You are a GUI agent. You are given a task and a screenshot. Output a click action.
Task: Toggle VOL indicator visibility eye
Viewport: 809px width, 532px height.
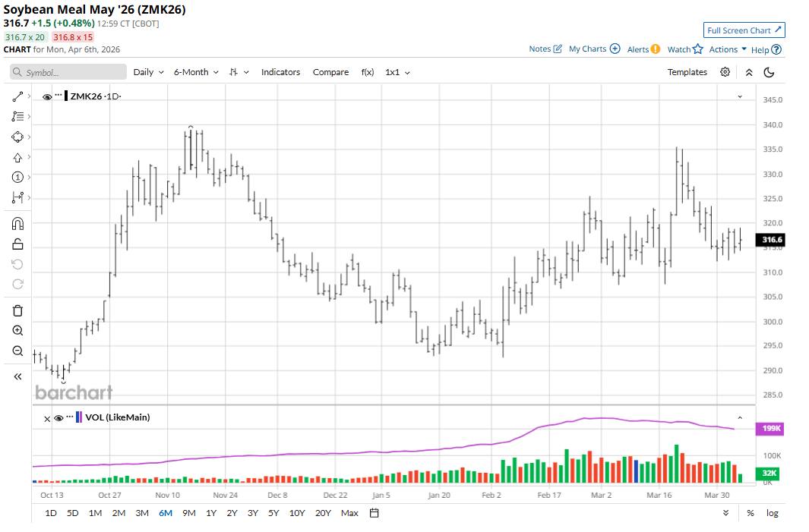58,418
